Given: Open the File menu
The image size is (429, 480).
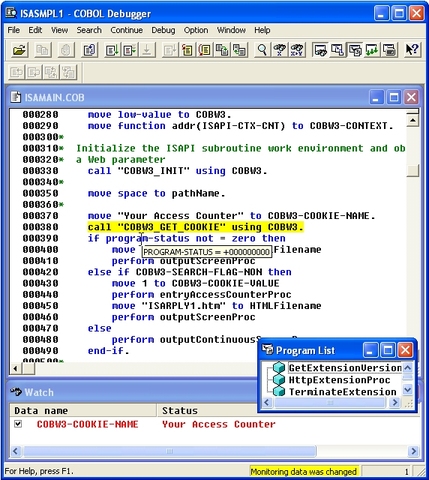Looking at the screenshot, I should (x=14, y=30).
